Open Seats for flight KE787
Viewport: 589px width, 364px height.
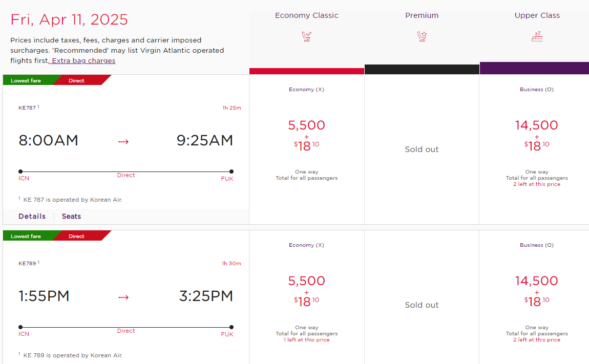point(71,217)
